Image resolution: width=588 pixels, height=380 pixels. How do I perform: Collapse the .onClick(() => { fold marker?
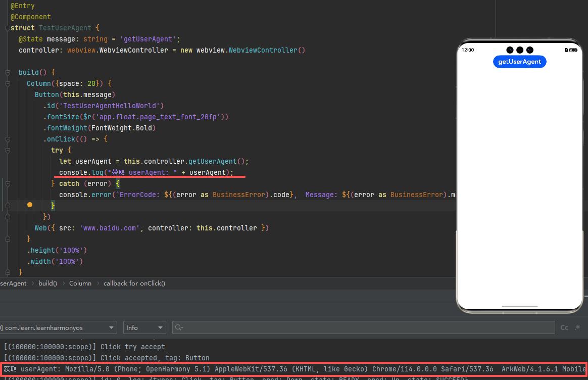(x=8, y=139)
